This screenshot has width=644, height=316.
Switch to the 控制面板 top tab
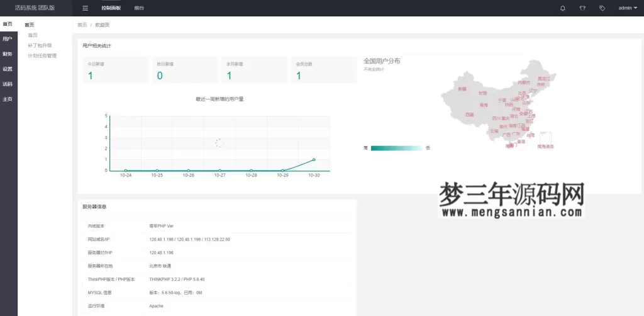pyautogui.click(x=111, y=8)
